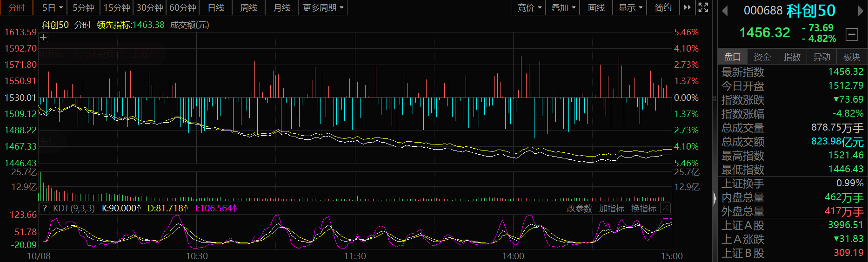Click the 今日开盘 value 1512.79

pos(846,85)
